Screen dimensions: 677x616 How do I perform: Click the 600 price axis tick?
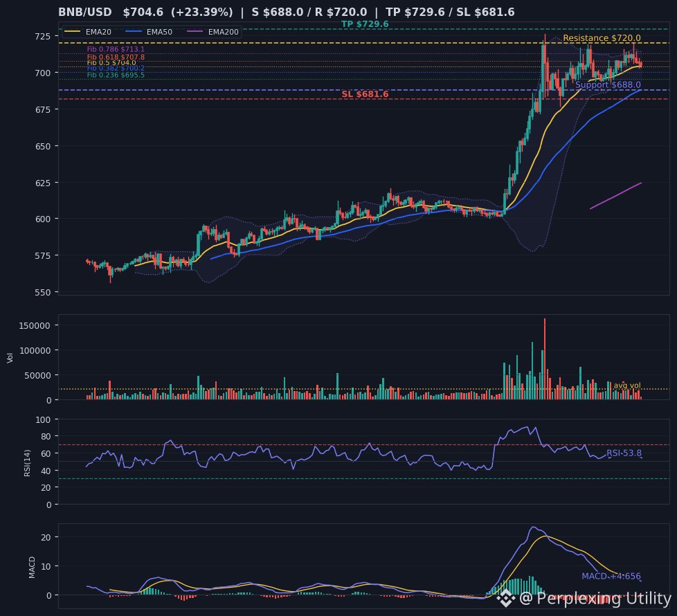point(43,219)
